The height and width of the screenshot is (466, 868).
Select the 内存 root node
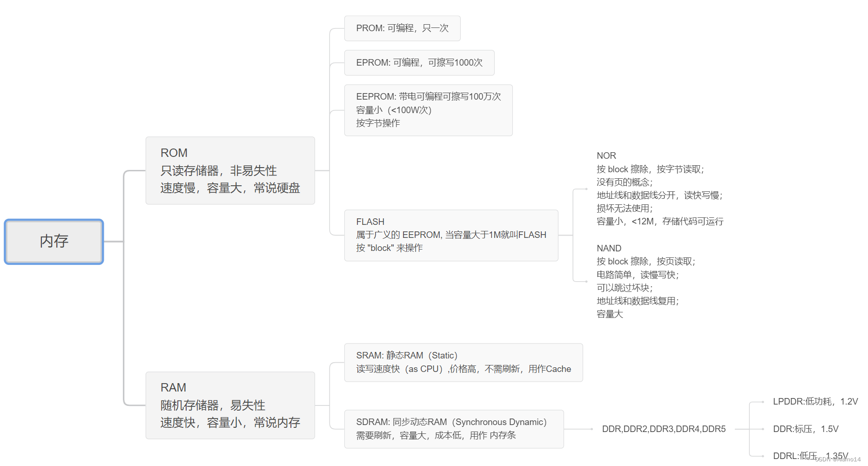pos(54,242)
